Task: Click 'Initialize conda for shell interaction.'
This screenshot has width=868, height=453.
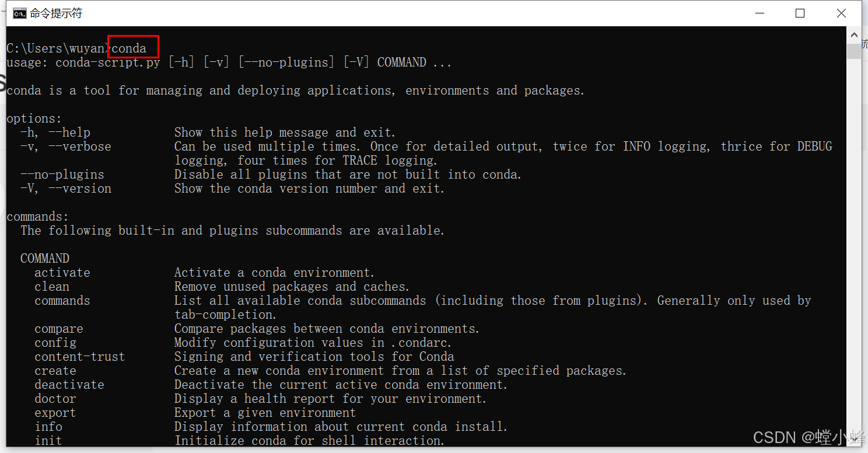Action: (x=309, y=441)
